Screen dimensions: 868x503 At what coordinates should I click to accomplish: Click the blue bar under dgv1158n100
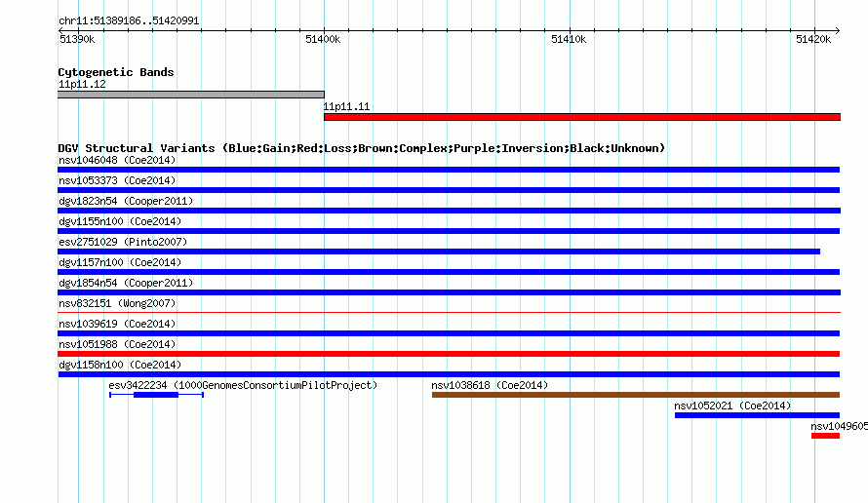tap(449, 374)
